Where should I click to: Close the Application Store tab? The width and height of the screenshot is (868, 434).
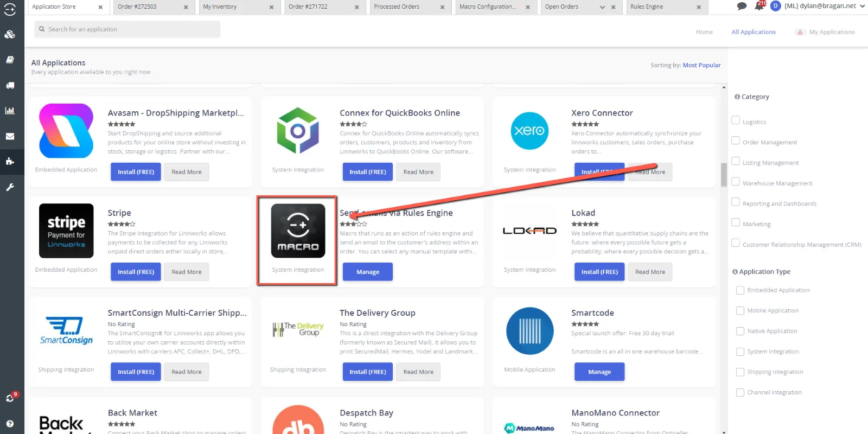point(100,7)
